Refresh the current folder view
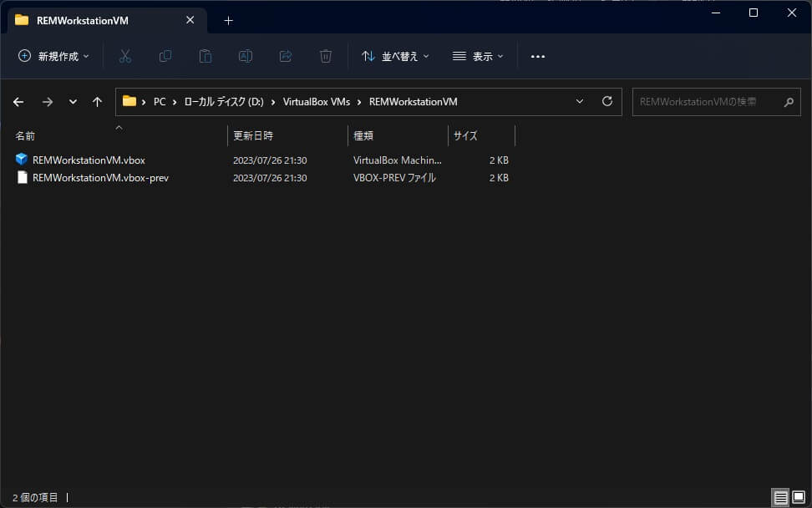Screen dimensions: 812x508 (x=607, y=101)
